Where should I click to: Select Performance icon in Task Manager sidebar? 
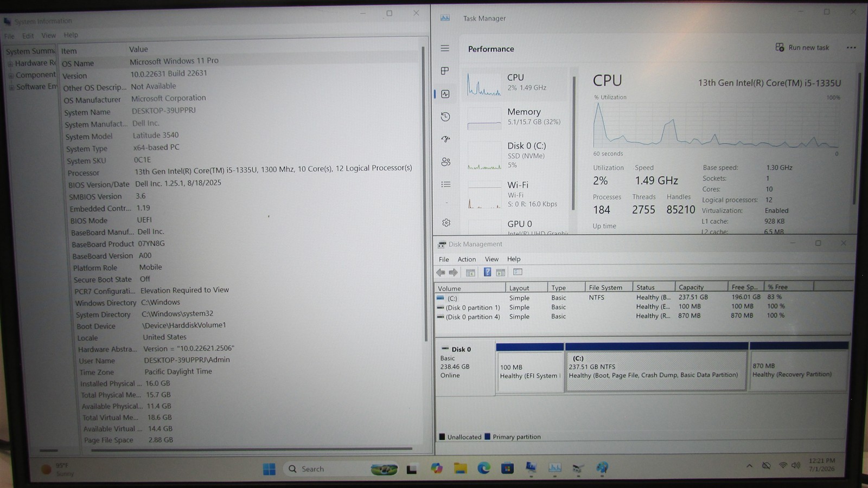pyautogui.click(x=445, y=94)
